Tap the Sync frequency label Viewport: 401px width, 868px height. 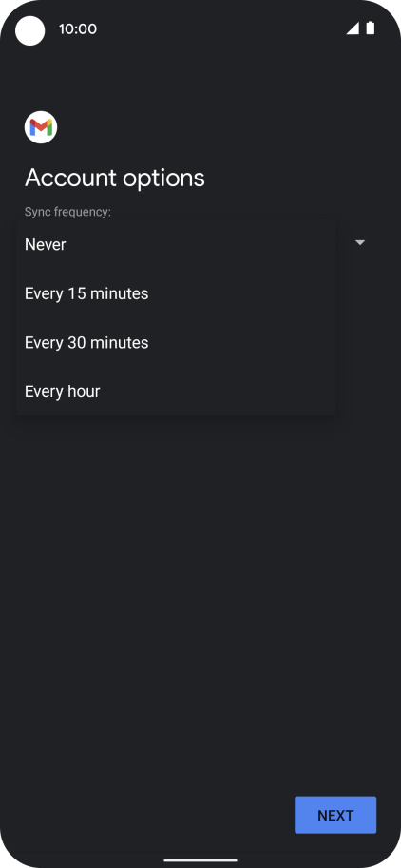pyautogui.click(x=67, y=212)
